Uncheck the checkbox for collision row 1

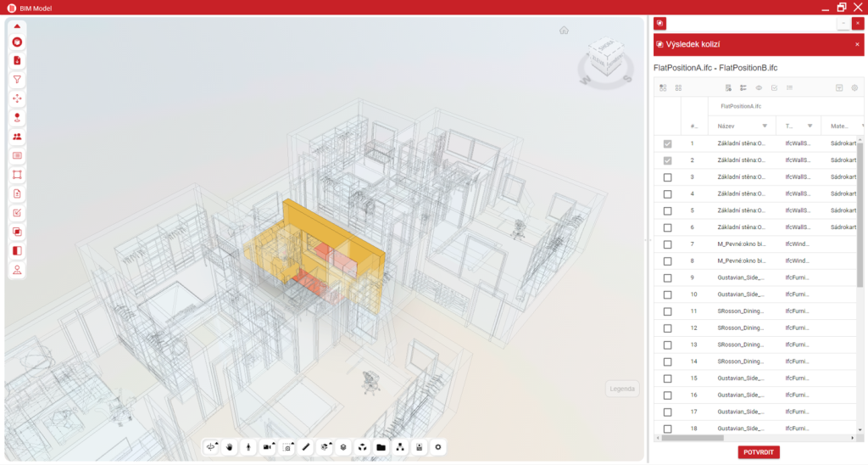coord(667,144)
